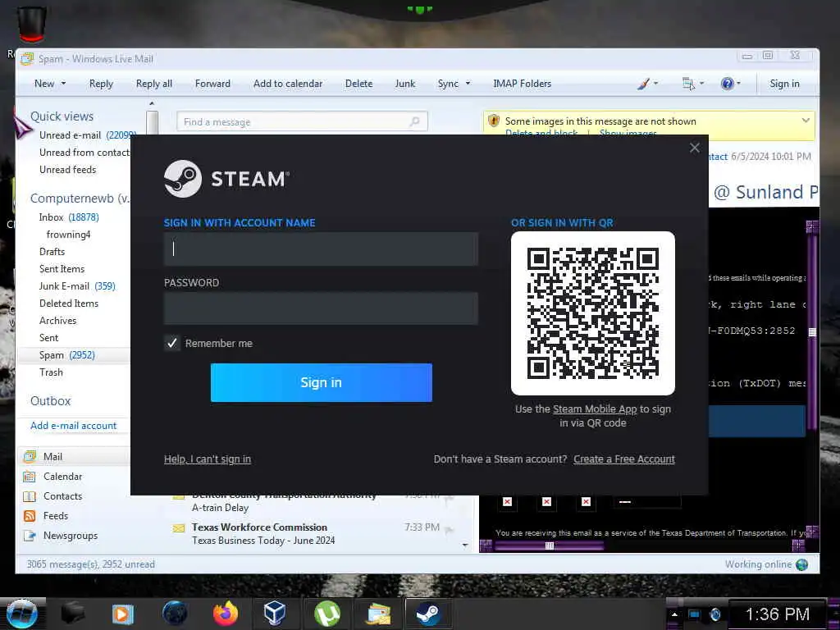
Task: Open the Steam taskbar icon
Action: coord(427,614)
